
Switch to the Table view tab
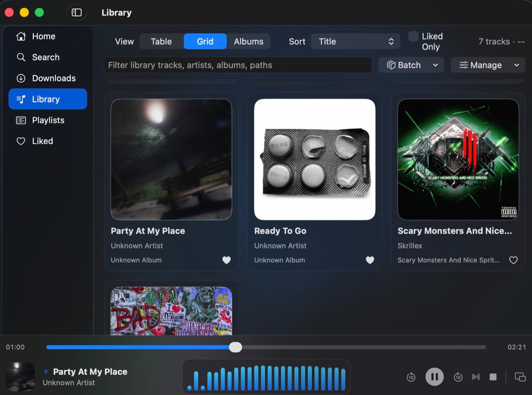tap(161, 41)
